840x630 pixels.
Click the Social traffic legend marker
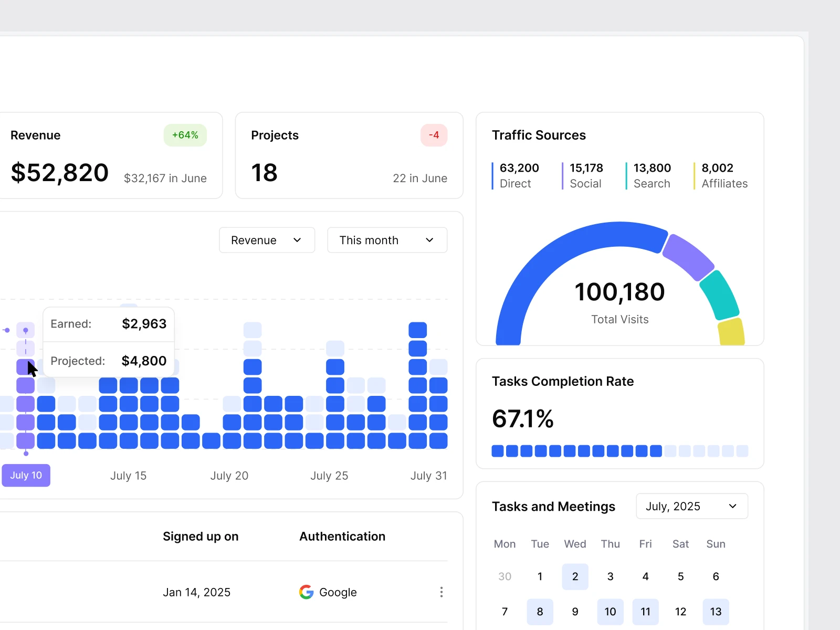click(563, 176)
